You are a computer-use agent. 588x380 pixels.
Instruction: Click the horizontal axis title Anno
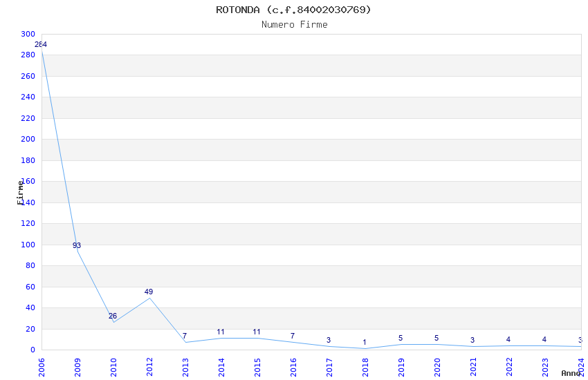(x=571, y=373)
